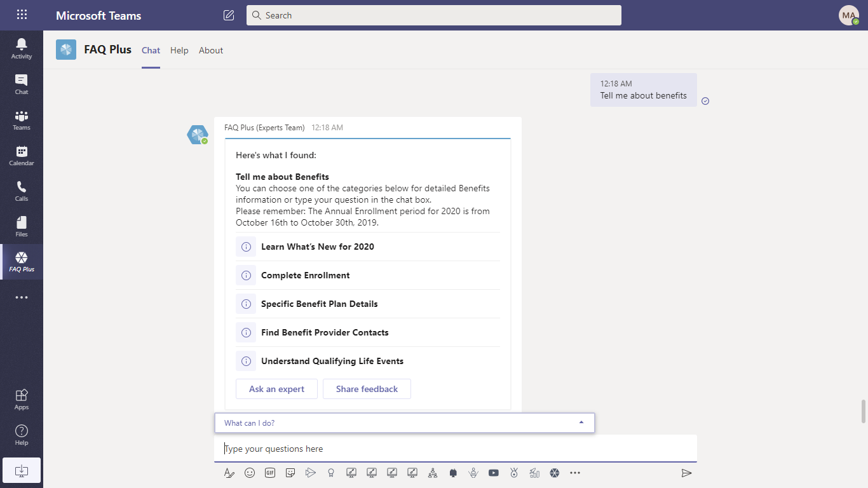Switch to the Chat tab
Image resolution: width=868 pixels, height=488 pixels.
[151, 50]
